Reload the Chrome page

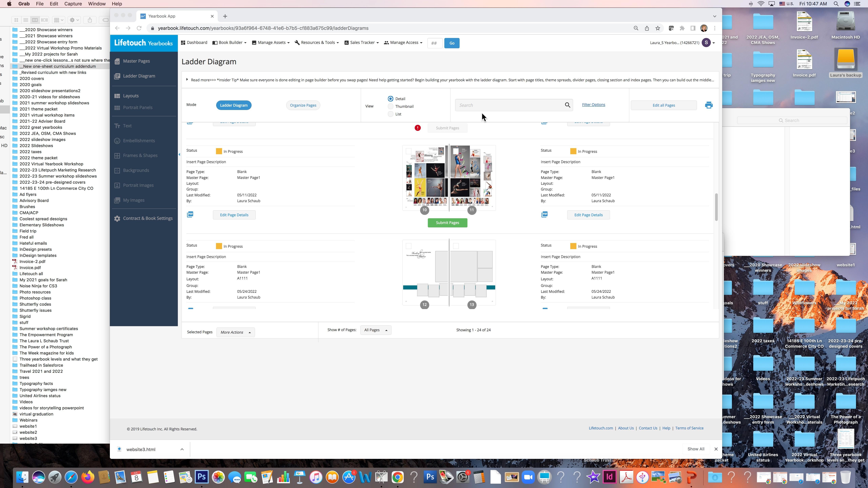139,28
